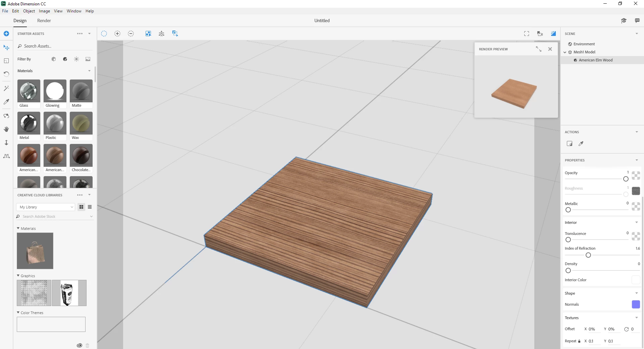Select the Dolly camera tool

click(6, 143)
